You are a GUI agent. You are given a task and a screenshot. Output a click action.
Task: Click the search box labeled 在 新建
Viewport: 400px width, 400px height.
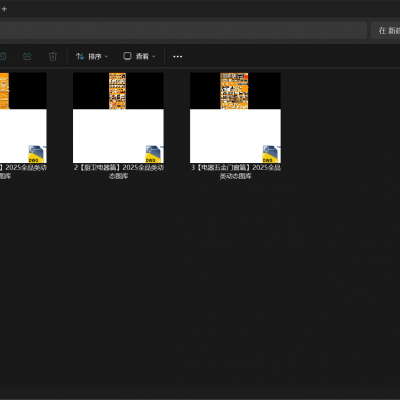click(386, 31)
